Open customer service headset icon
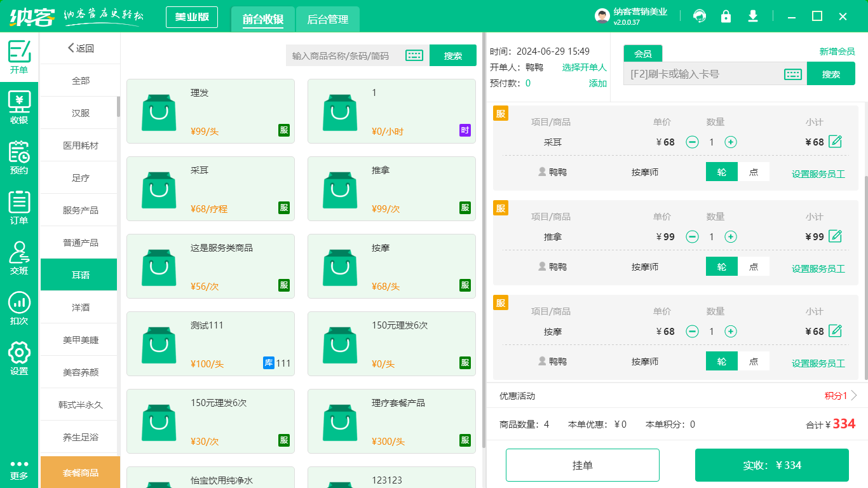 pyautogui.click(x=700, y=17)
